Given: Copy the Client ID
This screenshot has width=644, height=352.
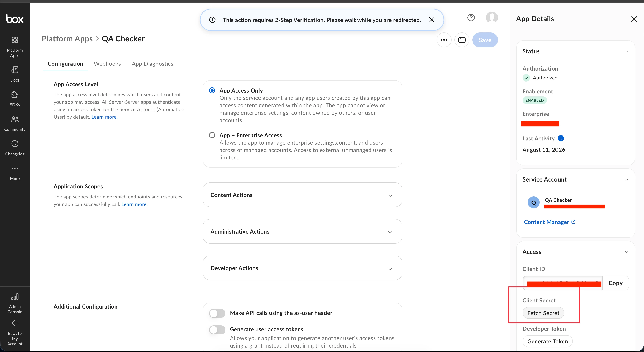Looking at the screenshot, I should coord(615,283).
